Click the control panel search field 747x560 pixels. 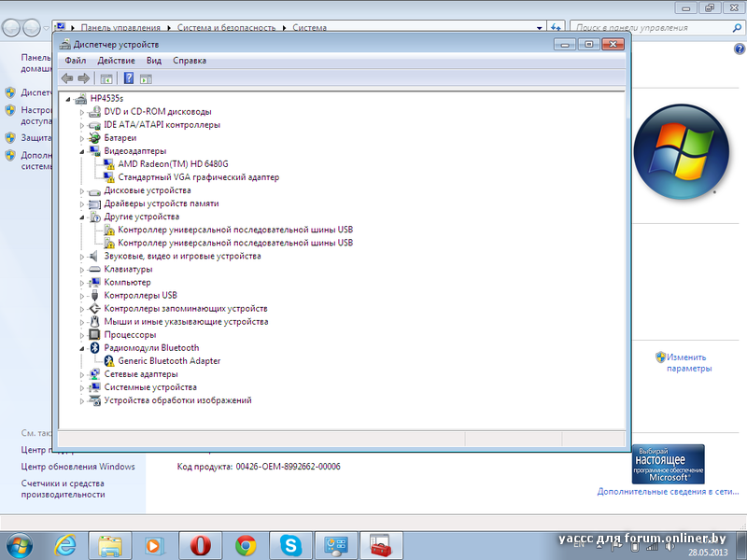pyautogui.click(x=656, y=28)
